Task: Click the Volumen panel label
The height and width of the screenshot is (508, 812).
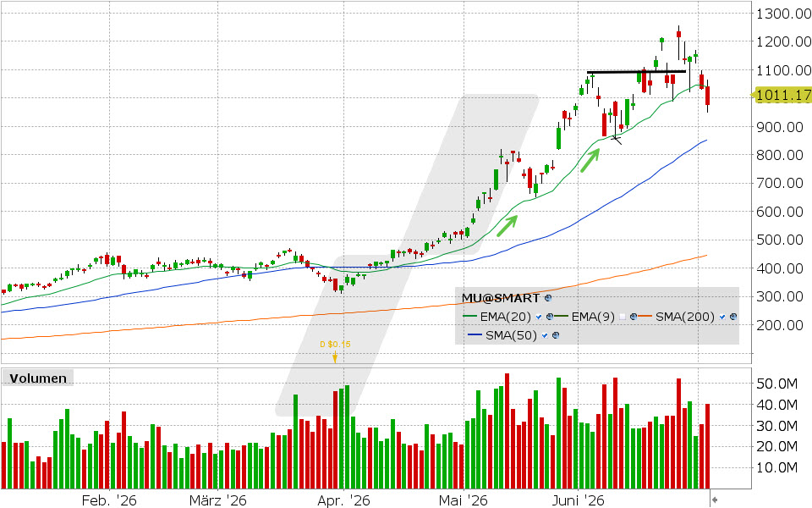Action: pyautogui.click(x=38, y=378)
